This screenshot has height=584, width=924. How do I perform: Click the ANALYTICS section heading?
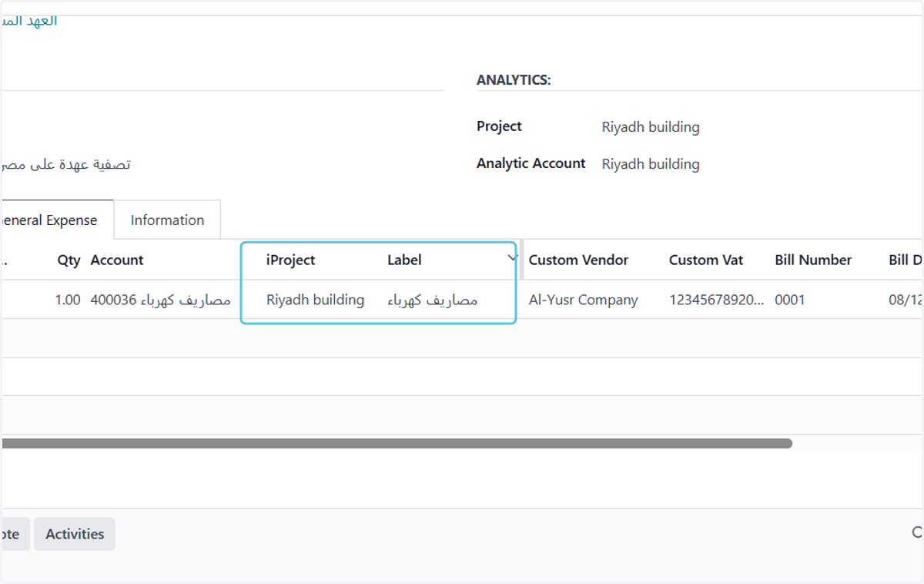point(514,80)
